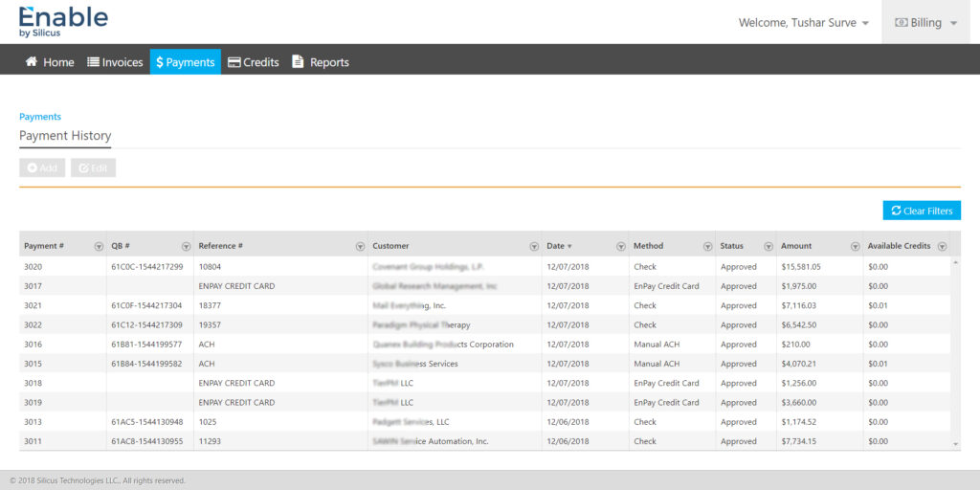Viewport: 980px width, 490px height.
Task: Click QB # 61C12-1544217309
Action: pyautogui.click(x=147, y=325)
